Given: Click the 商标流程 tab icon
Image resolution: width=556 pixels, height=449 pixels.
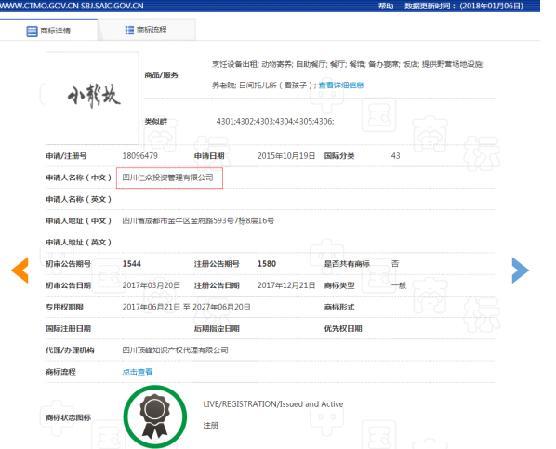Looking at the screenshot, I should coord(129,30).
